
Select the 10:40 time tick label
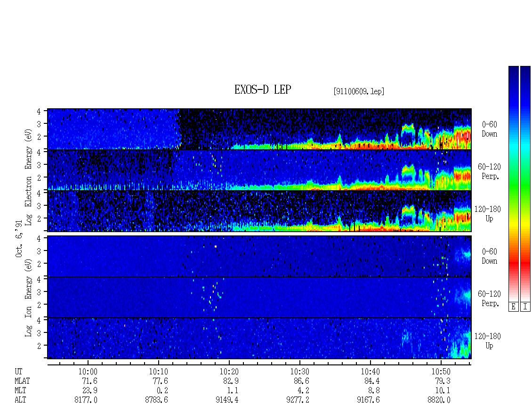point(370,372)
